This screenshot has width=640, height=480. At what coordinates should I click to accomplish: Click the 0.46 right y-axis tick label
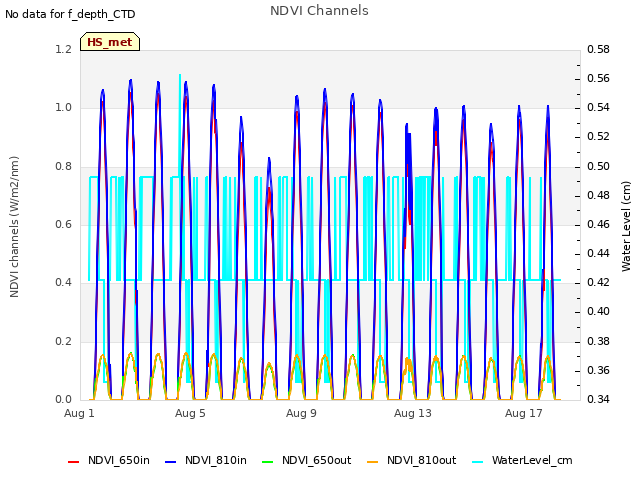pyautogui.click(x=598, y=224)
